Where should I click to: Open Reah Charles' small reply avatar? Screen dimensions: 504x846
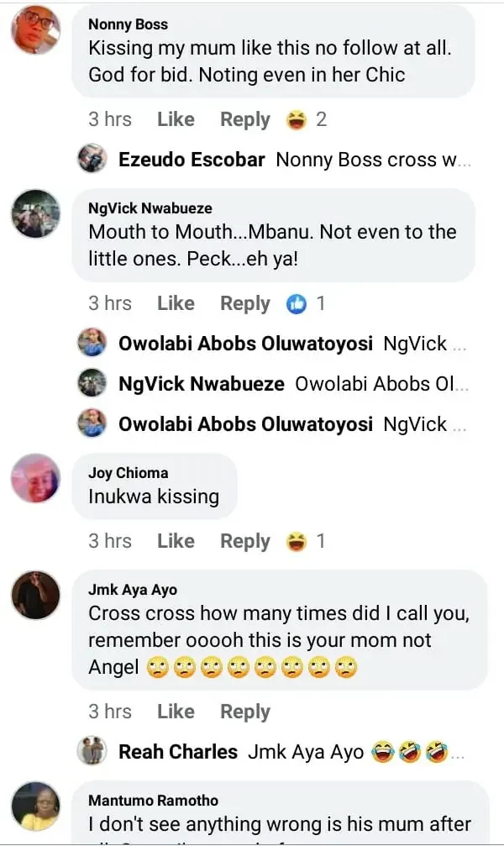[x=92, y=751]
